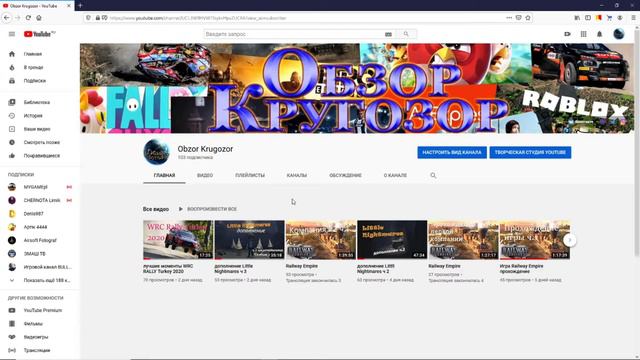Open the account avatar menu

pos(619,34)
